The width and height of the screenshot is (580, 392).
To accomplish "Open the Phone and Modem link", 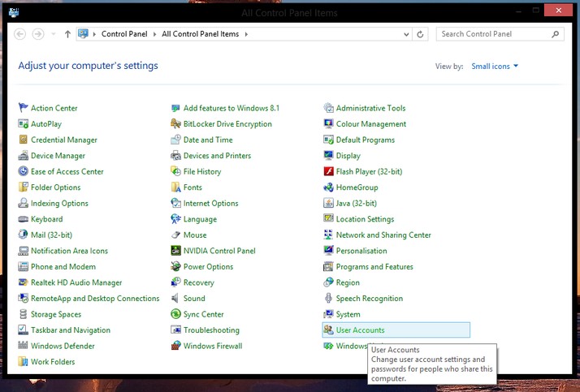I will [x=63, y=266].
